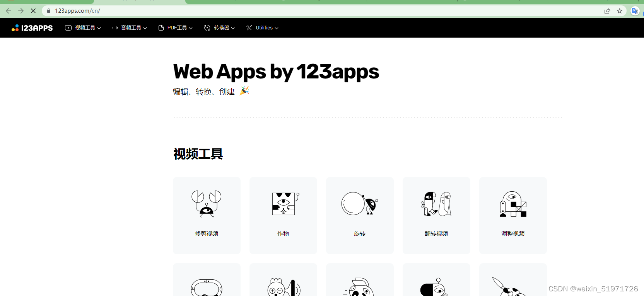Click the 编辑、转换、创建 subtitle text

pos(203,92)
